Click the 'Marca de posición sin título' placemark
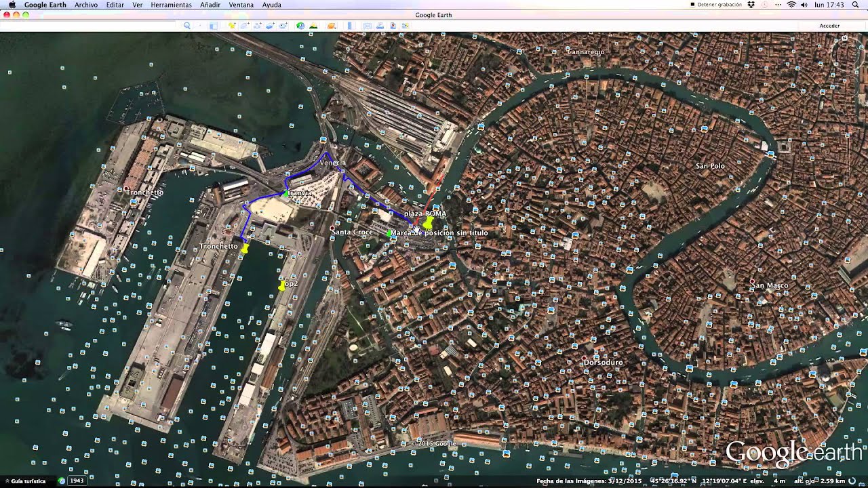Viewport: 868px width, 488px height. click(440, 232)
